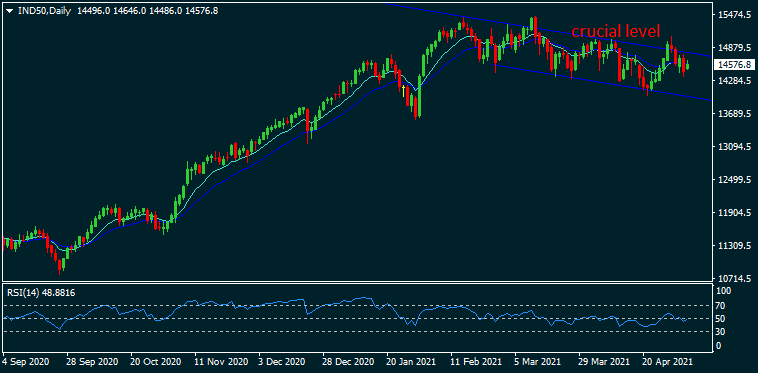Screen dimensions: 758x373
Task: Click the IND50,Daily symbol label
Action: coord(44,11)
